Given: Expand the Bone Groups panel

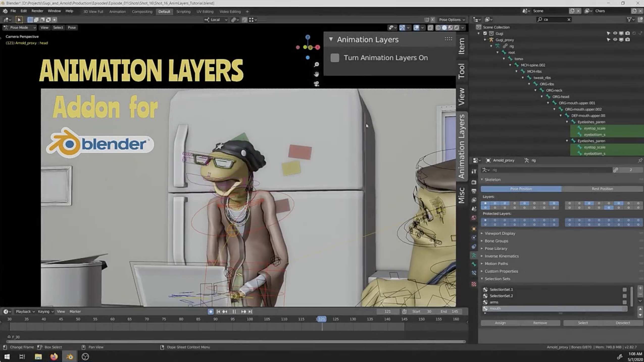Looking at the screenshot, I should pos(496,241).
